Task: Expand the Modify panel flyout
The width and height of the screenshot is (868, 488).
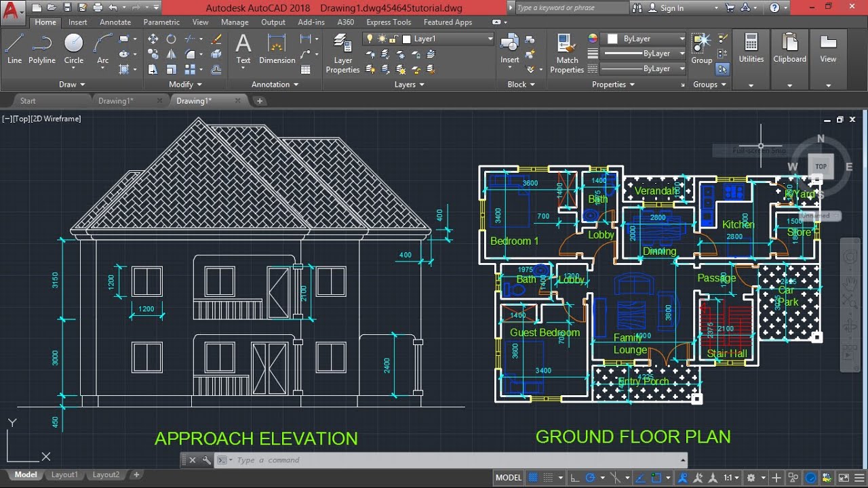Action: [186, 85]
